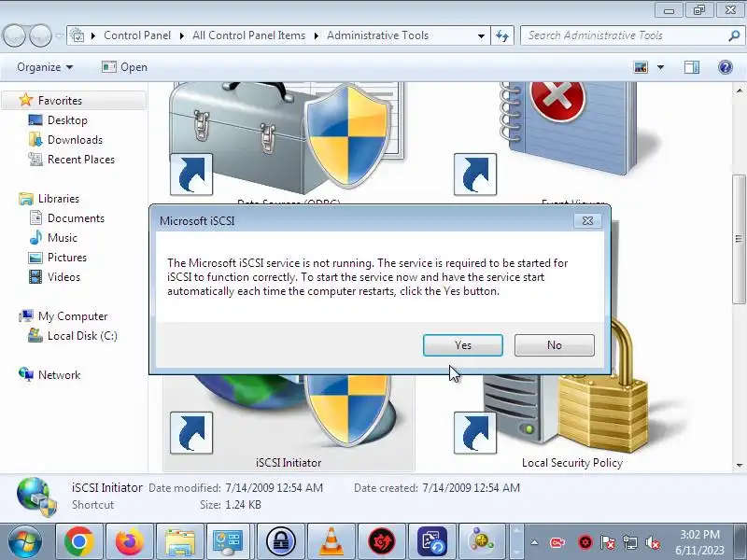Change view with the views icon
Image resolution: width=747 pixels, height=560 pixels.
(641, 67)
